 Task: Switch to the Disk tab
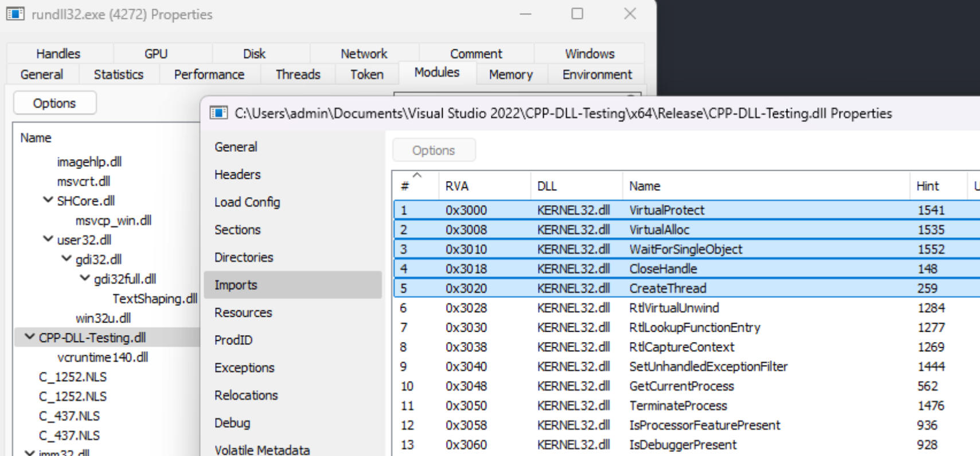[254, 53]
